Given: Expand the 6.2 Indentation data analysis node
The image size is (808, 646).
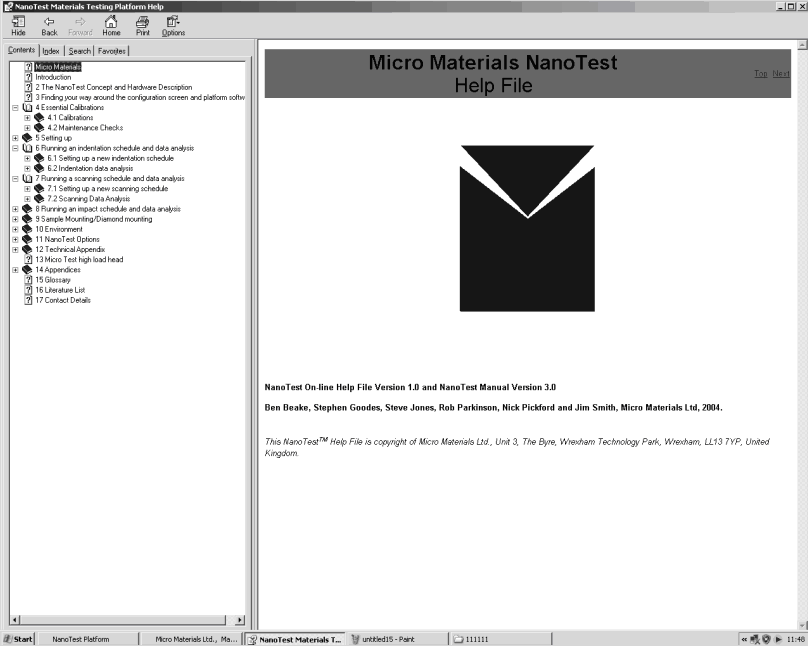Looking at the screenshot, I should (x=27, y=168).
